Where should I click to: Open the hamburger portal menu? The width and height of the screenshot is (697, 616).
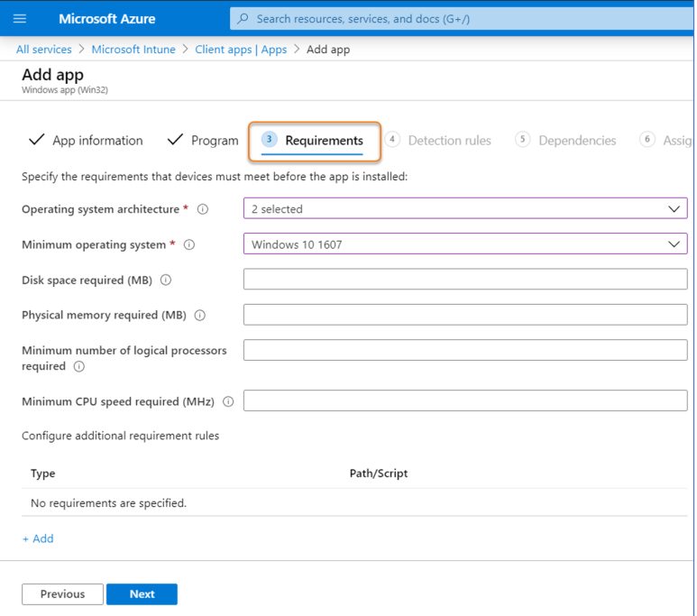point(20,18)
